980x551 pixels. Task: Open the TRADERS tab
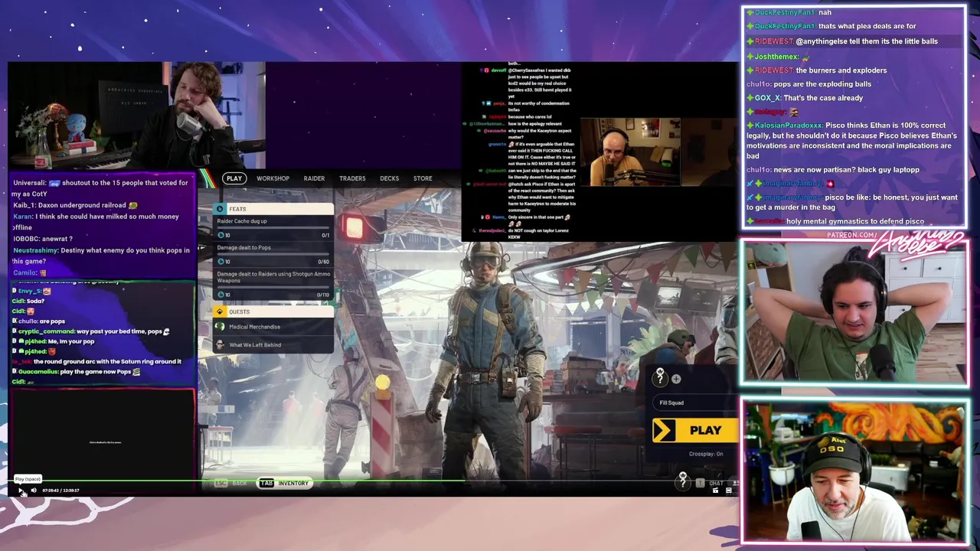(352, 178)
